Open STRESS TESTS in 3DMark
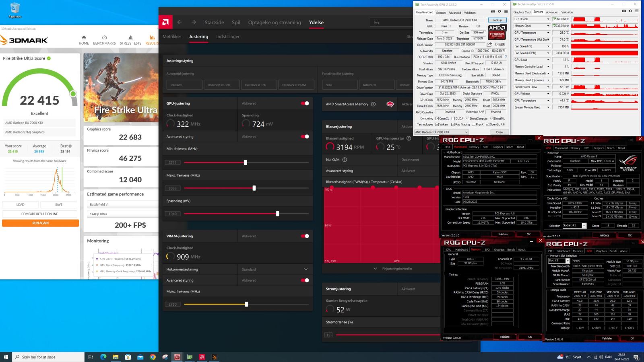 130,40
